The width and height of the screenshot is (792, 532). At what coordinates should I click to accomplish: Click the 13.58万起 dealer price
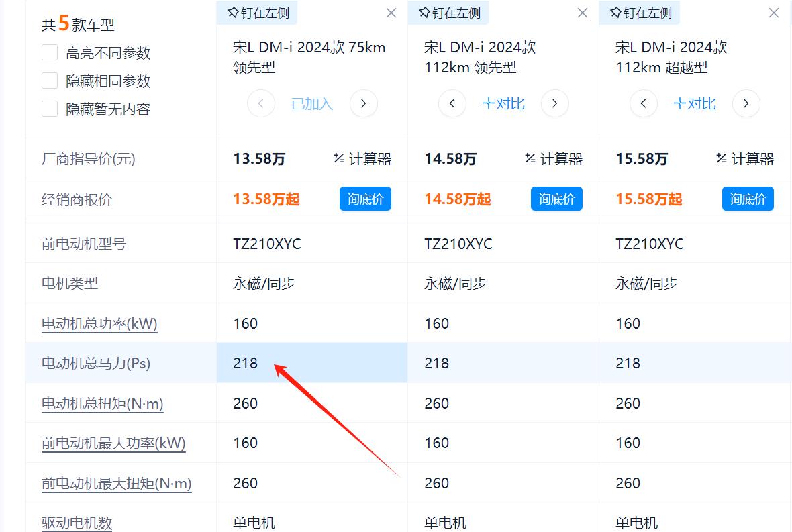(x=266, y=199)
